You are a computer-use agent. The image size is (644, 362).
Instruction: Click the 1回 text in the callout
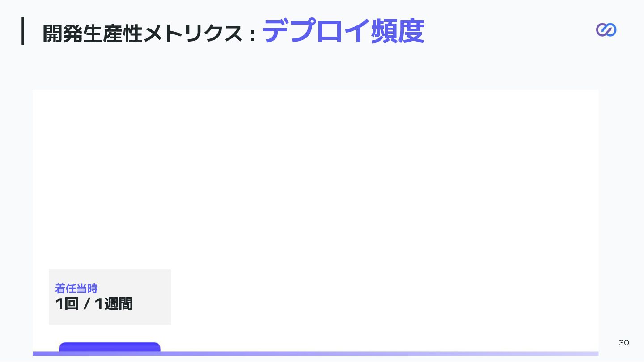click(x=67, y=304)
